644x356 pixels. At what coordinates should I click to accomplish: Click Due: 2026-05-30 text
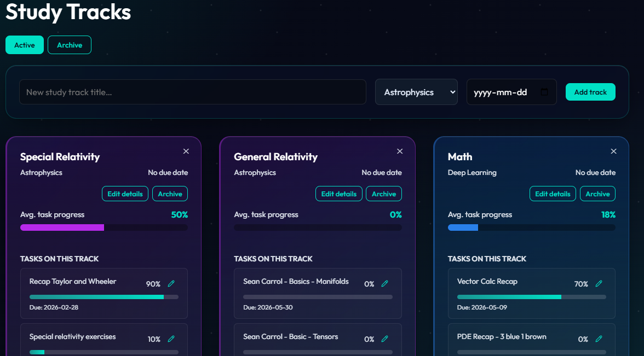(268, 307)
